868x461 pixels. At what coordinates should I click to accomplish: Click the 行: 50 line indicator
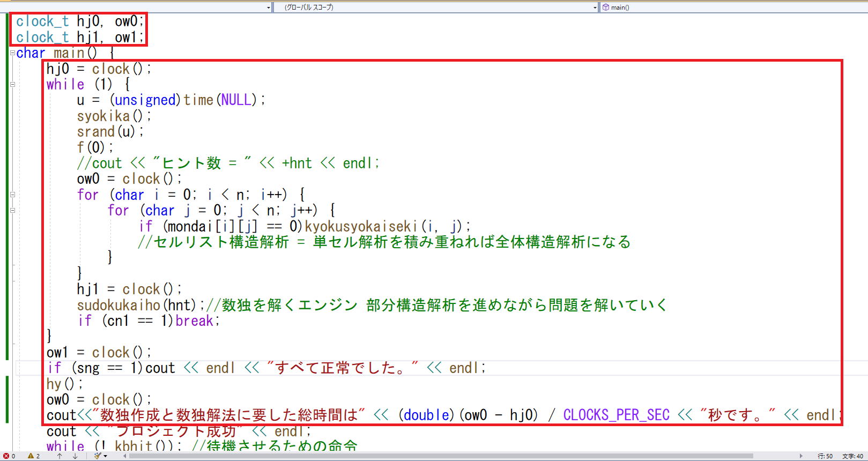pos(825,456)
